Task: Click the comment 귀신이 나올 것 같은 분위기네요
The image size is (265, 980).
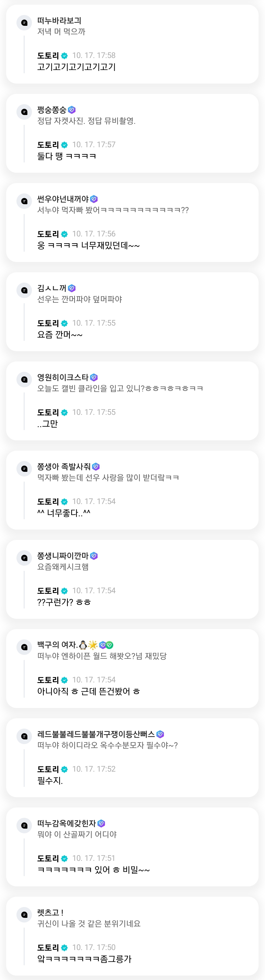Action: click(89, 923)
